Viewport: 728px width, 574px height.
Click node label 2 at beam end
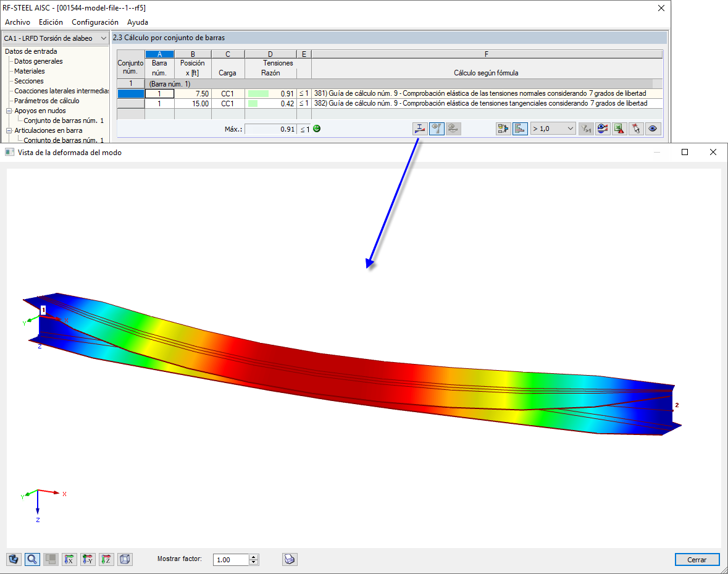pos(677,405)
